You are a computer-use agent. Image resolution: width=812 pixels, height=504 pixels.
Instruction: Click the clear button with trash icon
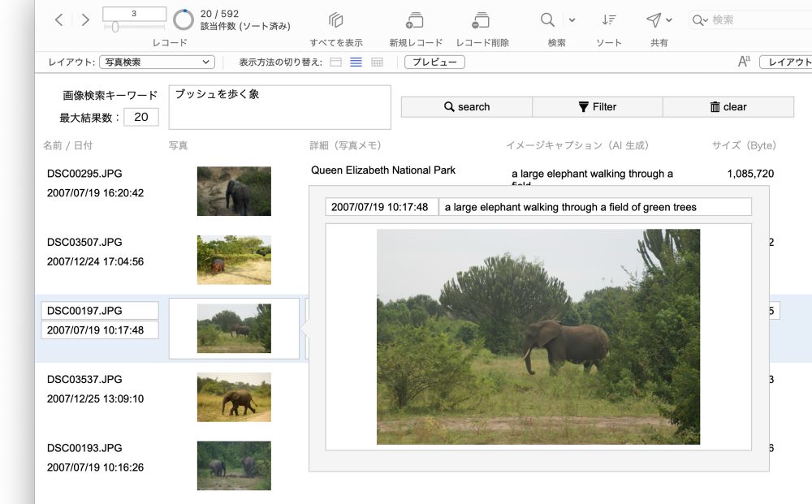click(x=728, y=106)
